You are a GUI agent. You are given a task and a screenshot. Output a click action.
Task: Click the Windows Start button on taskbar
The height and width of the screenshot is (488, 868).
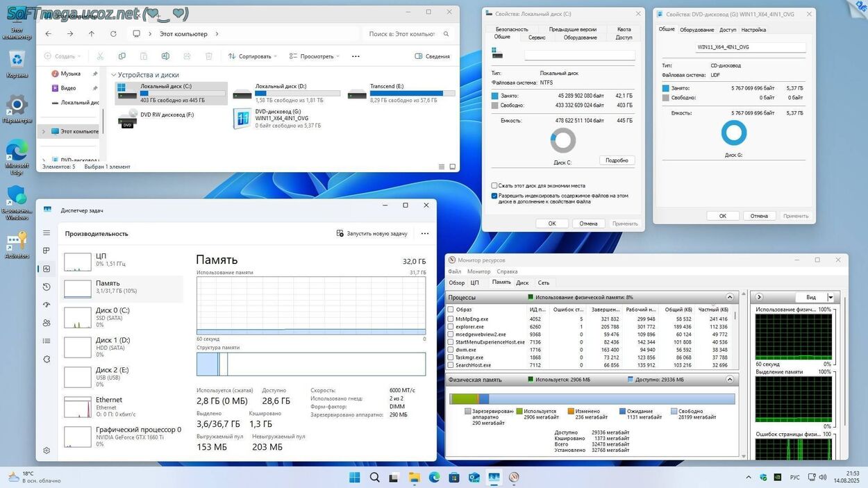[354, 478]
